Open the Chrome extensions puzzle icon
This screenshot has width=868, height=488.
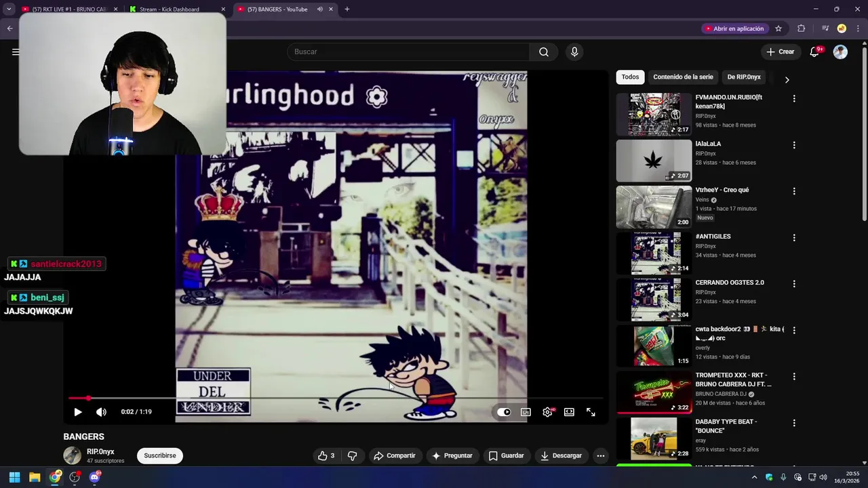pyautogui.click(x=802, y=28)
